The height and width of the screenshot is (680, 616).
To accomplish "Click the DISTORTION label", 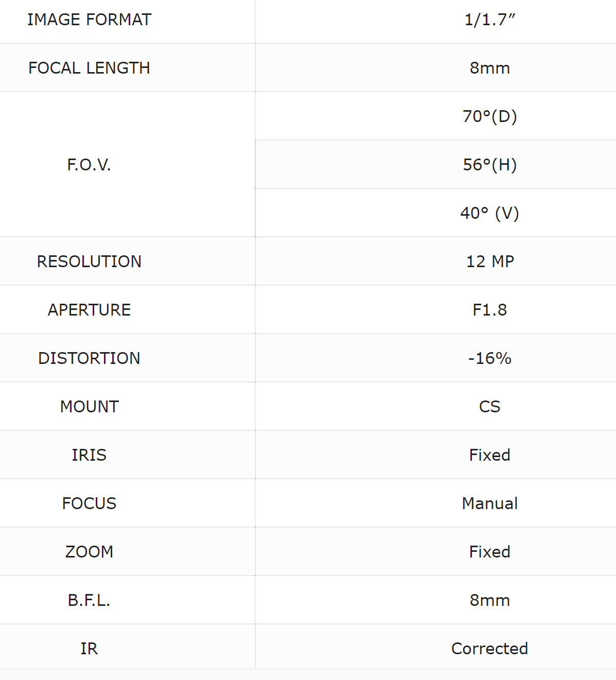I will pyautogui.click(x=89, y=358).
